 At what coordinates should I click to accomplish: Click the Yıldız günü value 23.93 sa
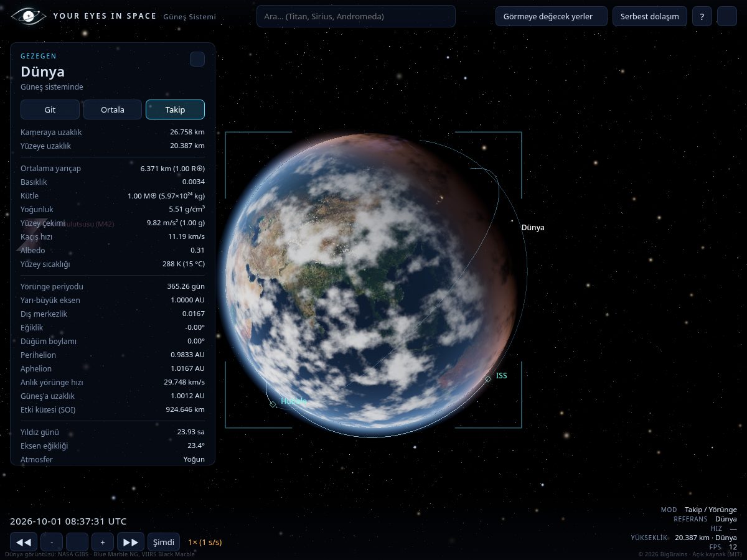click(x=190, y=432)
